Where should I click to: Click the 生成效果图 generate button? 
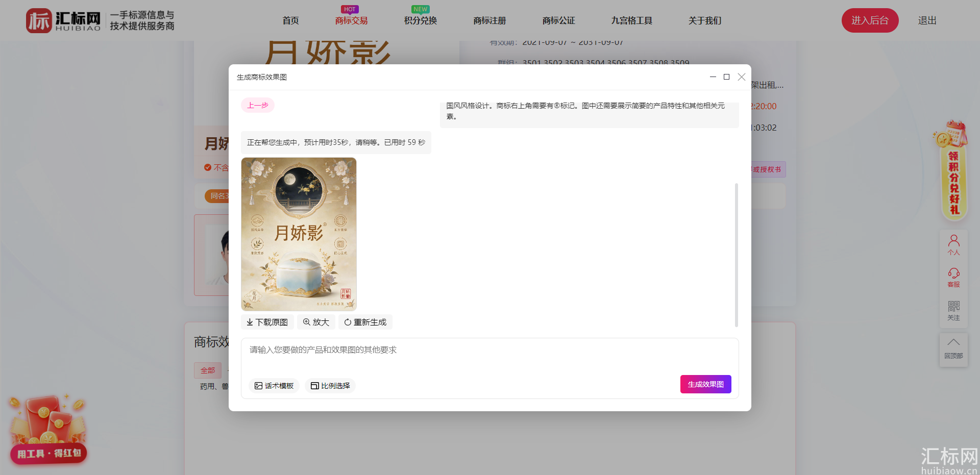point(706,384)
